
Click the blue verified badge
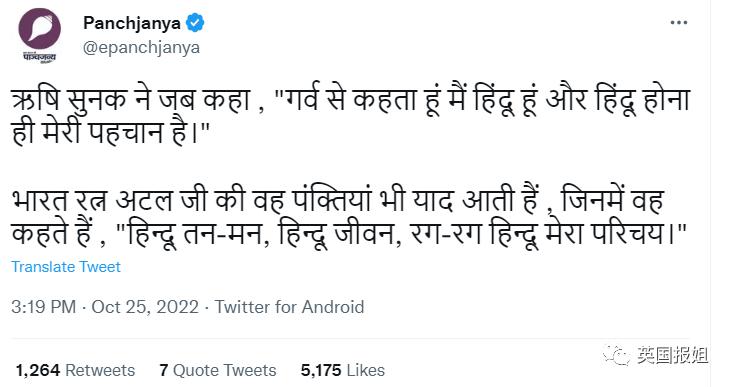(x=195, y=23)
